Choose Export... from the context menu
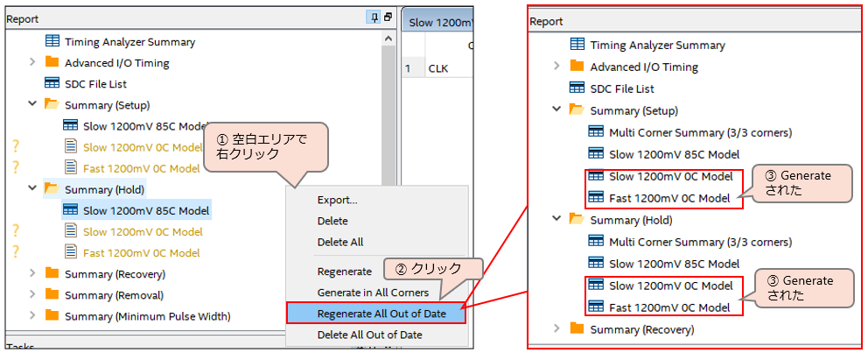Screen dimensions: 868x353 pos(337,200)
